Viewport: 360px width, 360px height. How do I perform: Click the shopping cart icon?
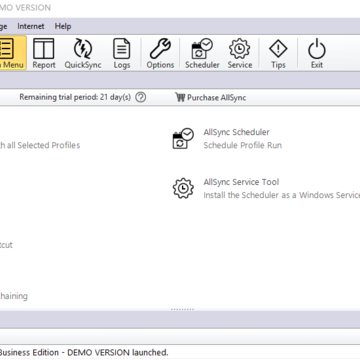pos(180,97)
